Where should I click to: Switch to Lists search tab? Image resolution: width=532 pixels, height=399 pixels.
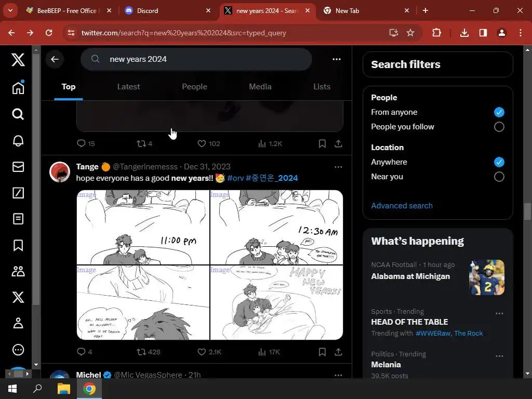point(322,87)
